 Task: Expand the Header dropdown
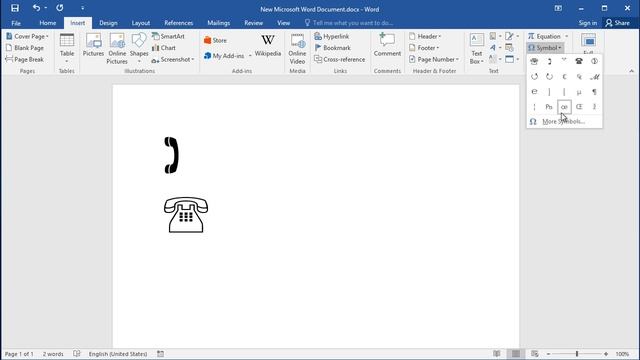(425, 36)
